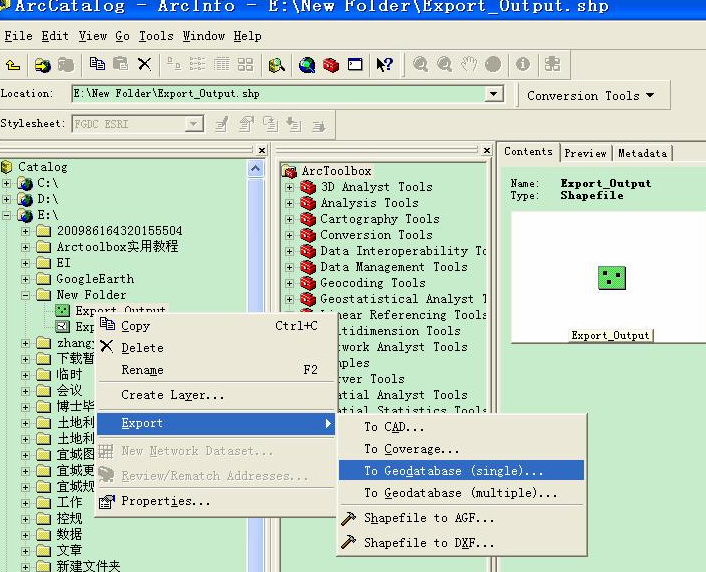This screenshot has height=572, width=706.
Task: Click the Connect to Folder icon
Action: 43,65
